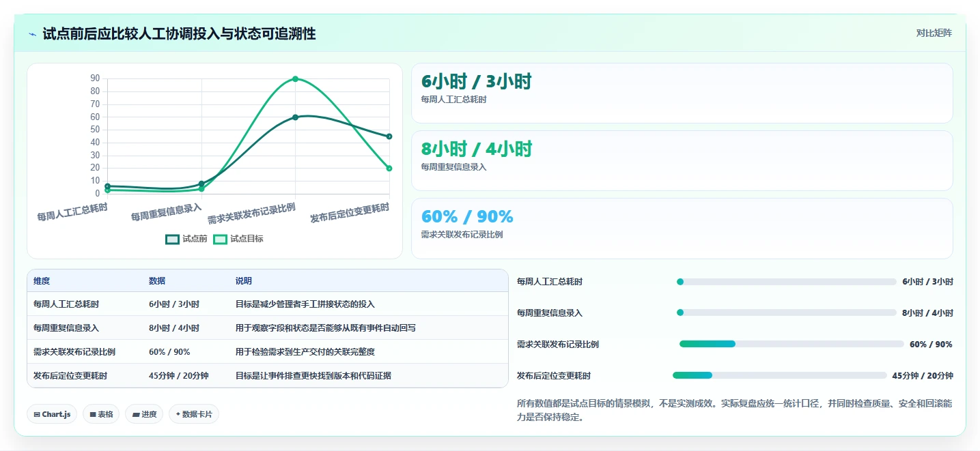Image resolution: width=980 pixels, height=451 pixels.
Task: Click the 60% / 90% value beside progress bar
Action: [x=931, y=345]
